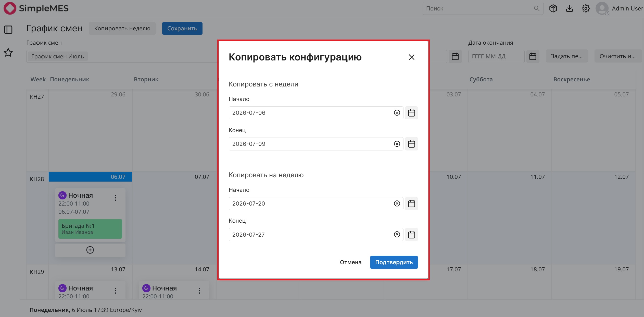Open settings gear icon
This screenshot has height=317, width=644.
[x=586, y=8]
